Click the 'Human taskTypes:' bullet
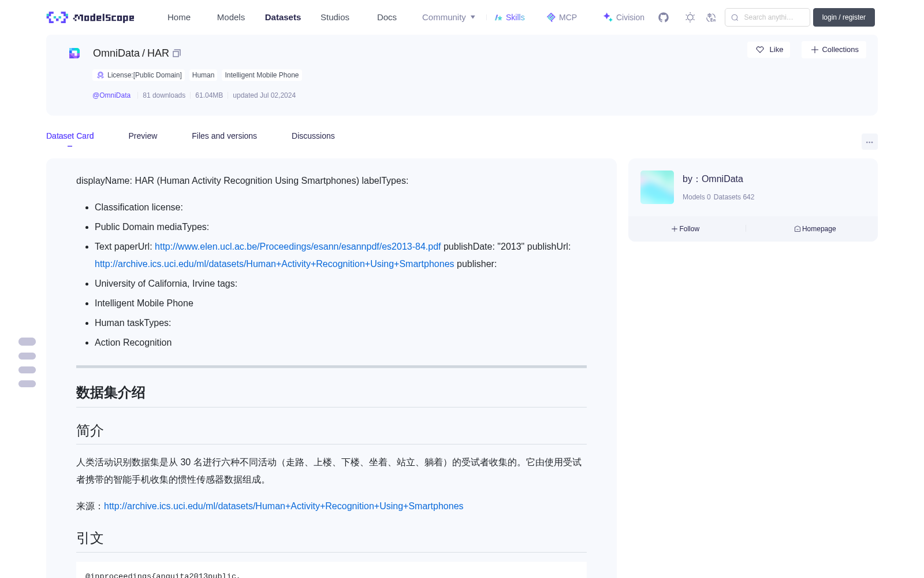The image size is (924, 578). click(133, 323)
